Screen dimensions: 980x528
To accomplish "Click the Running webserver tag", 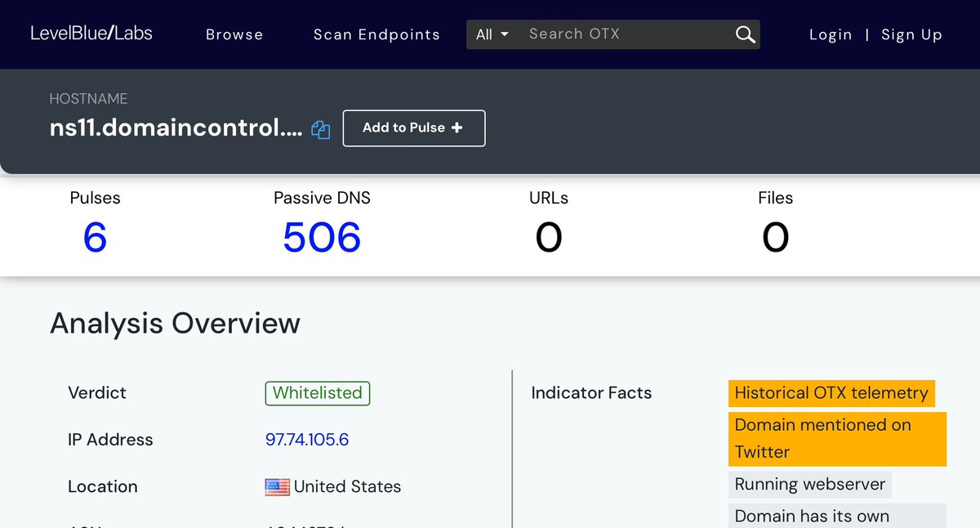I will [x=809, y=484].
